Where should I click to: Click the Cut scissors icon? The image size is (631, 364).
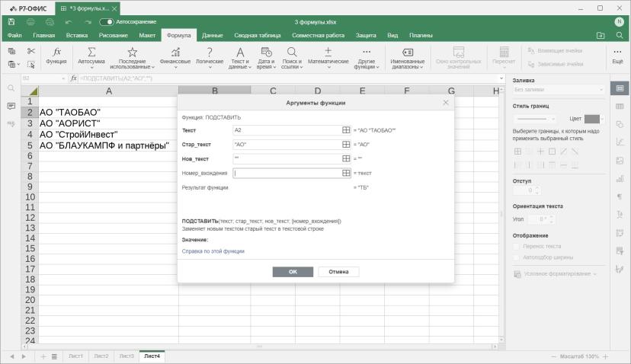(x=31, y=51)
